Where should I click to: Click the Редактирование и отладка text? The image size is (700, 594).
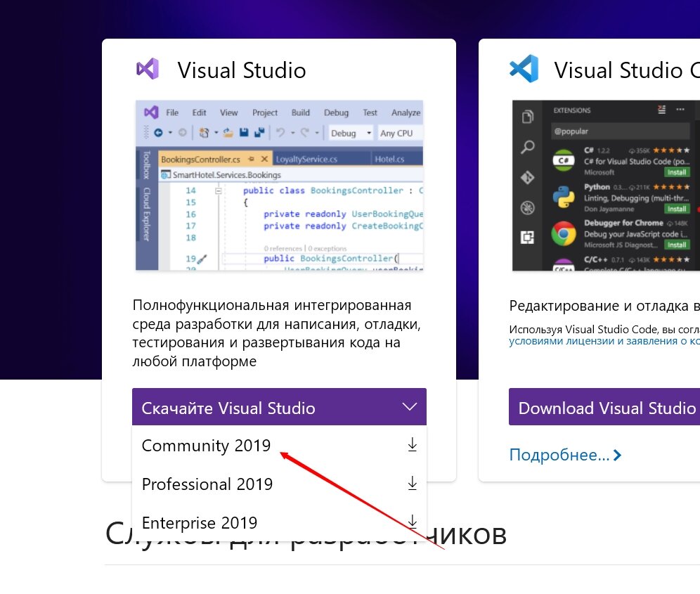[x=604, y=306]
